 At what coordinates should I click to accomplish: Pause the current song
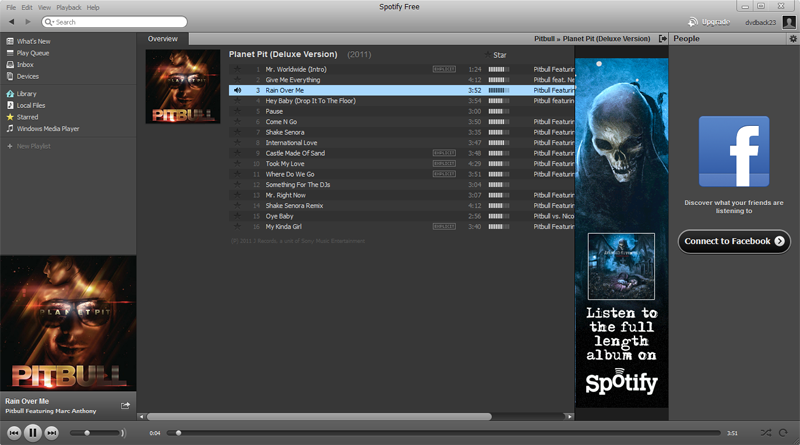(33, 433)
